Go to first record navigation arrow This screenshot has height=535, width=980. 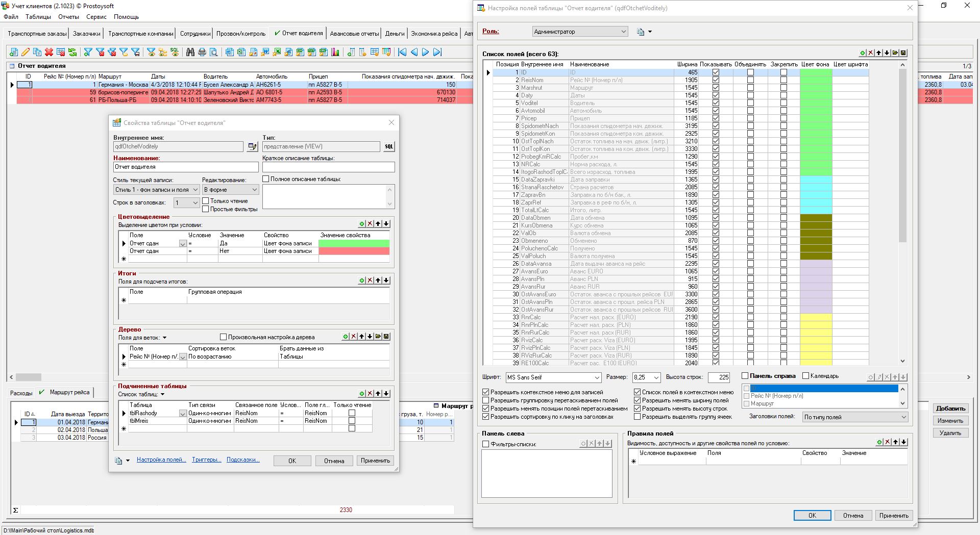tap(402, 52)
